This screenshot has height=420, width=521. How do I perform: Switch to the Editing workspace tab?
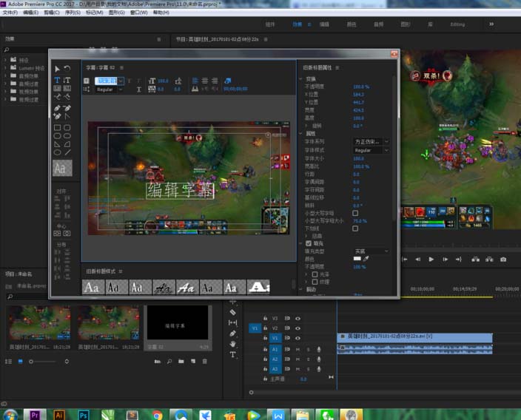(x=457, y=24)
